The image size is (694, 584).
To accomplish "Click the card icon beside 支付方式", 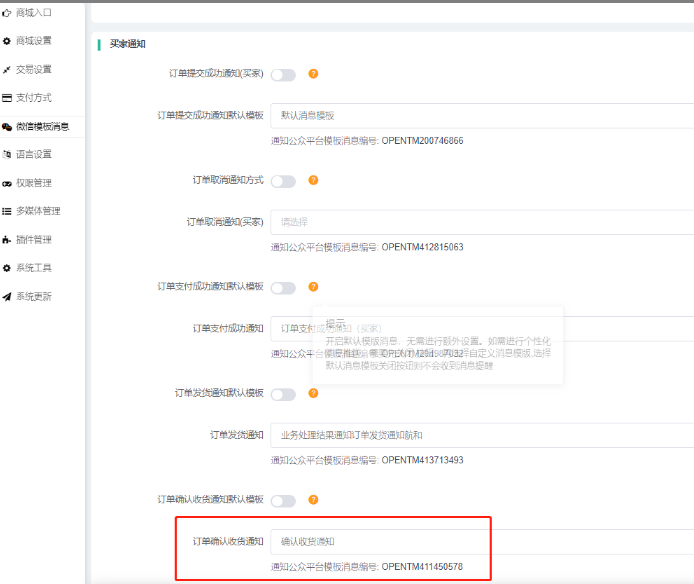I will coord(7,98).
